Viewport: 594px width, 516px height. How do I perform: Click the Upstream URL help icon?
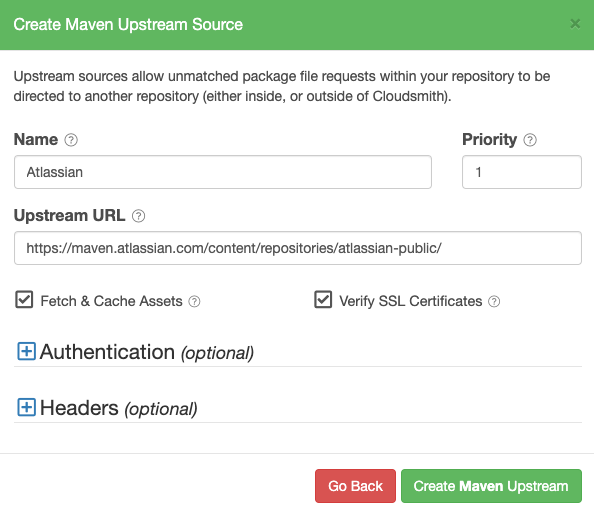click(x=138, y=216)
